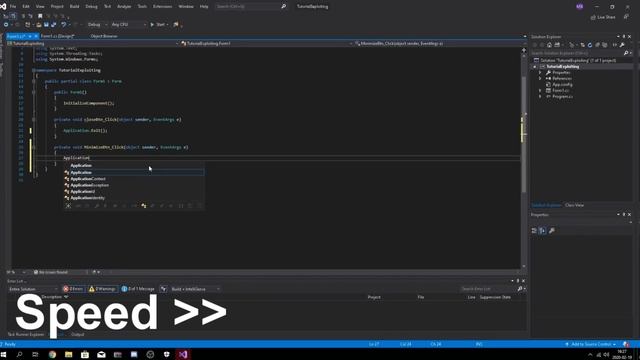Open the Debug menu
640x360 pixels.
91,7
